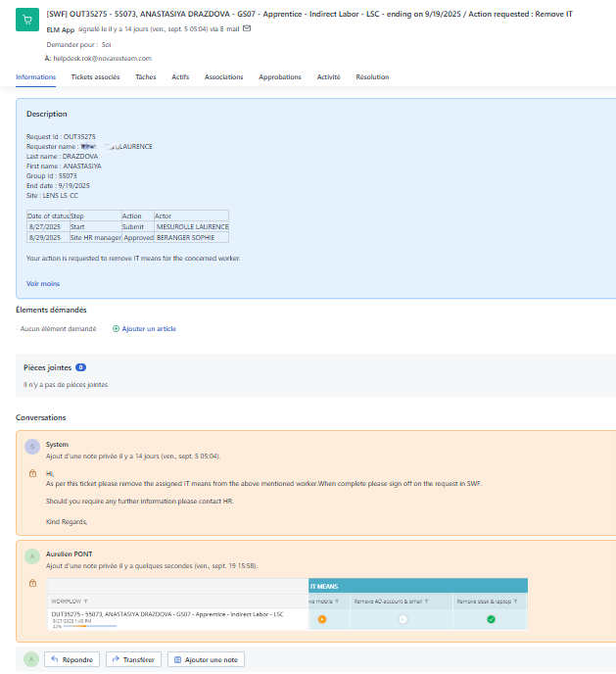Click the "First name : ANASTASIYA" line
This screenshot has height=674, width=616.
[64, 166]
